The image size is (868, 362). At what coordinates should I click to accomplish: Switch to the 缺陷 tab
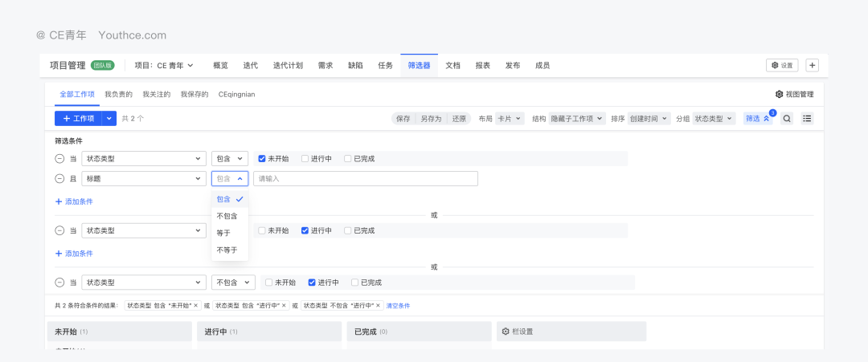[354, 65]
